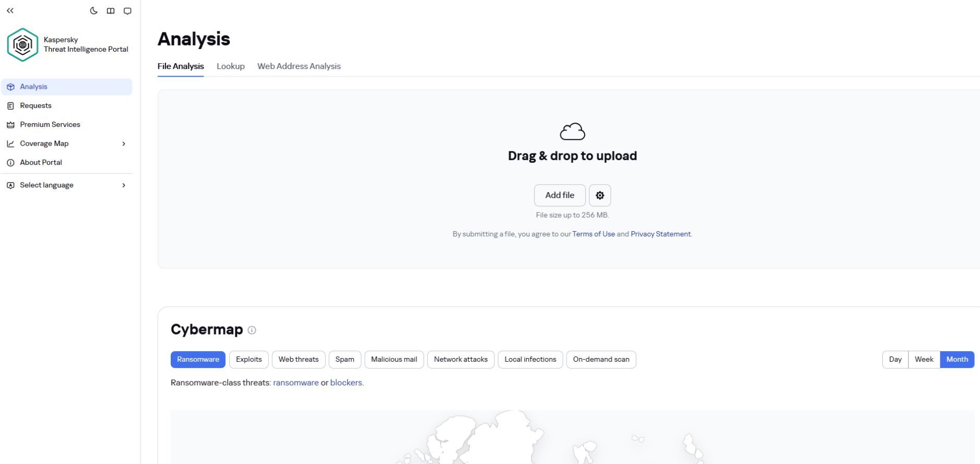The image size is (980, 464).
Task: Expand the Select language submenu
Action: [x=124, y=185]
